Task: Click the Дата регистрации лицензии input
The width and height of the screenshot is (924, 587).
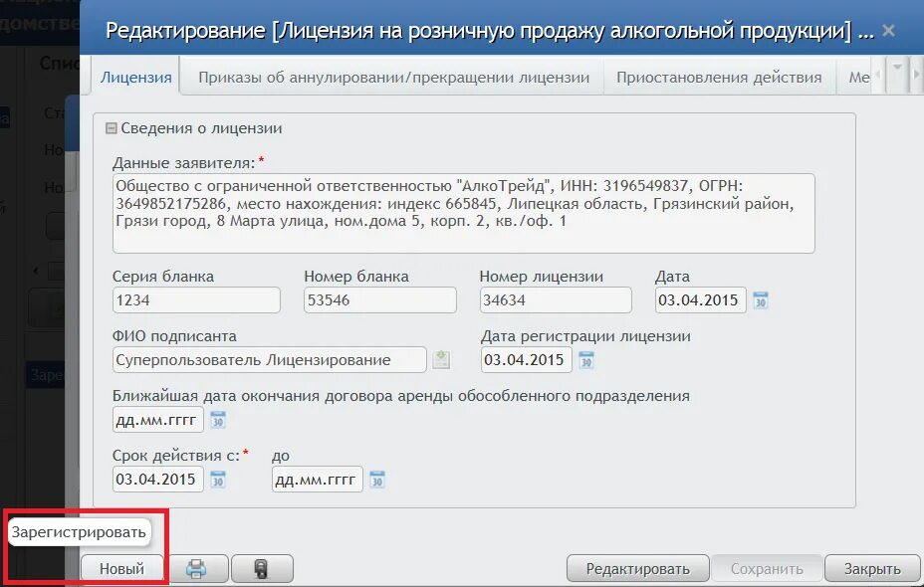Action: click(527, 360)
